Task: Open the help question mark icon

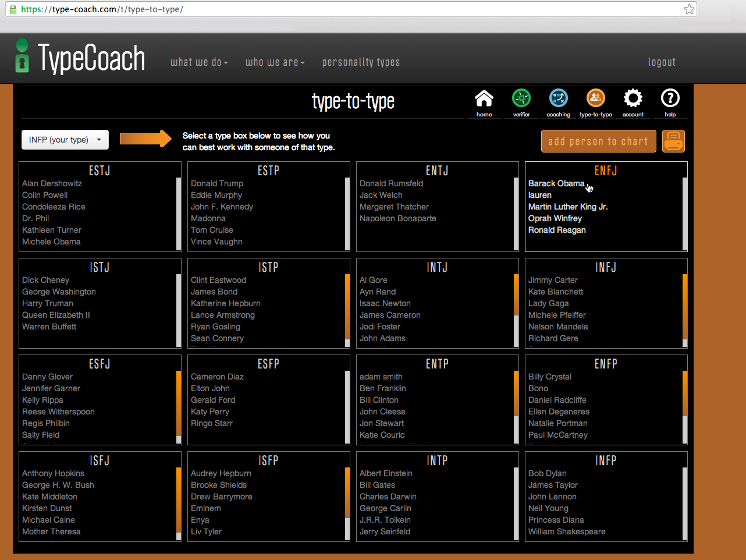Action: click(x=670, y=98)
